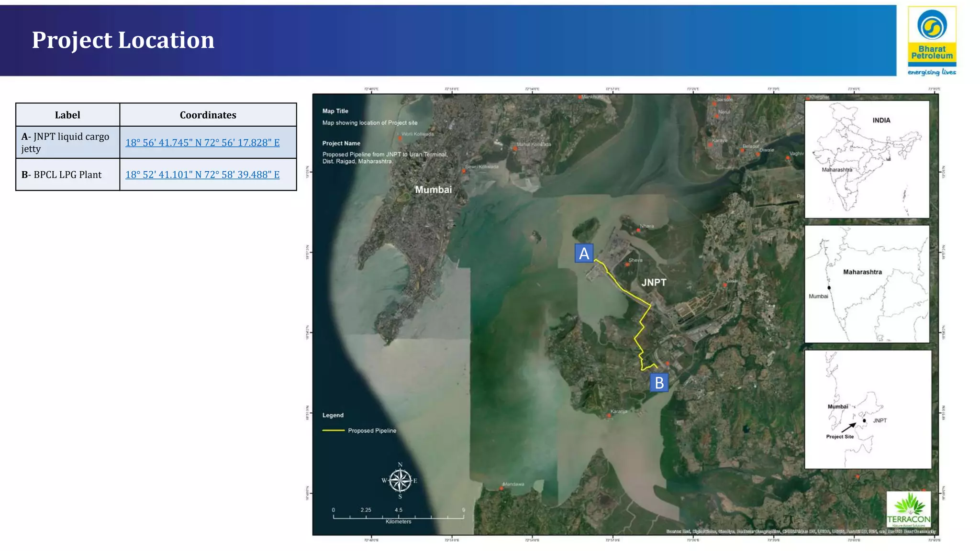Screen dimensions: 980x551
Task: Click the compass rose on map
Action: (x=400, y=480)
